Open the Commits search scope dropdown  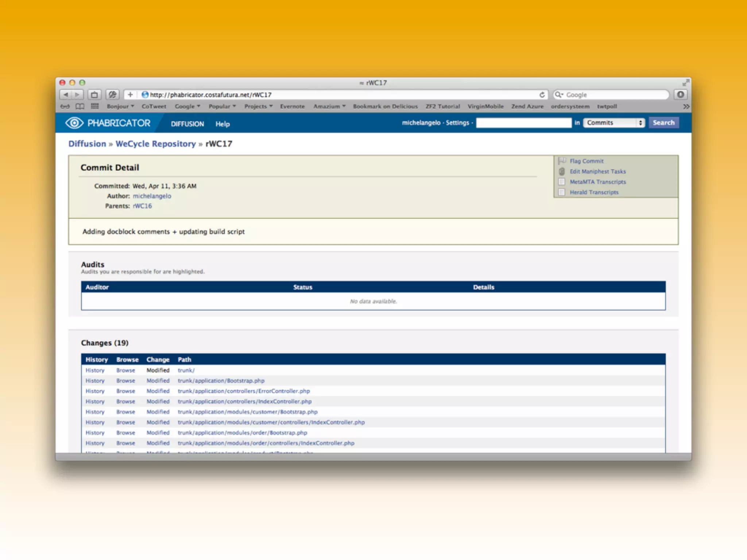point(614,123)
